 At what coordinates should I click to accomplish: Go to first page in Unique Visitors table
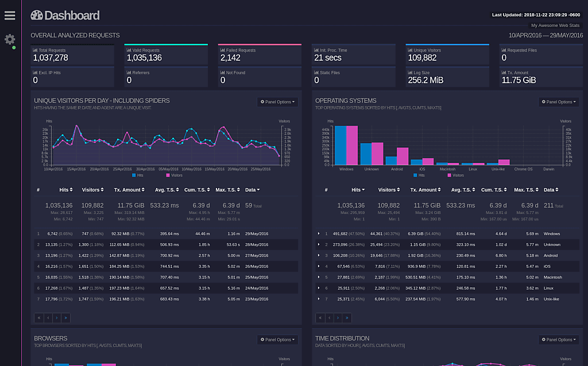click(39, 318)
